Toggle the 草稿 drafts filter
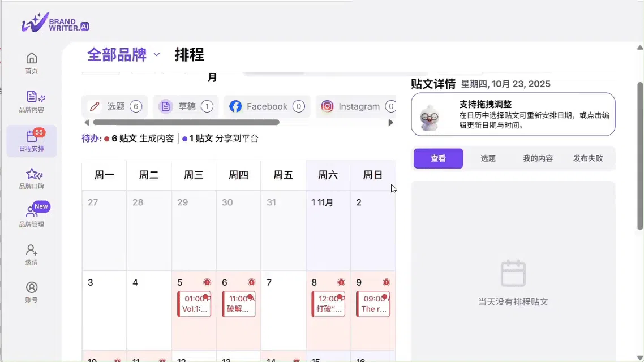This screenshot has width=644, height=362. pos(186,106)
